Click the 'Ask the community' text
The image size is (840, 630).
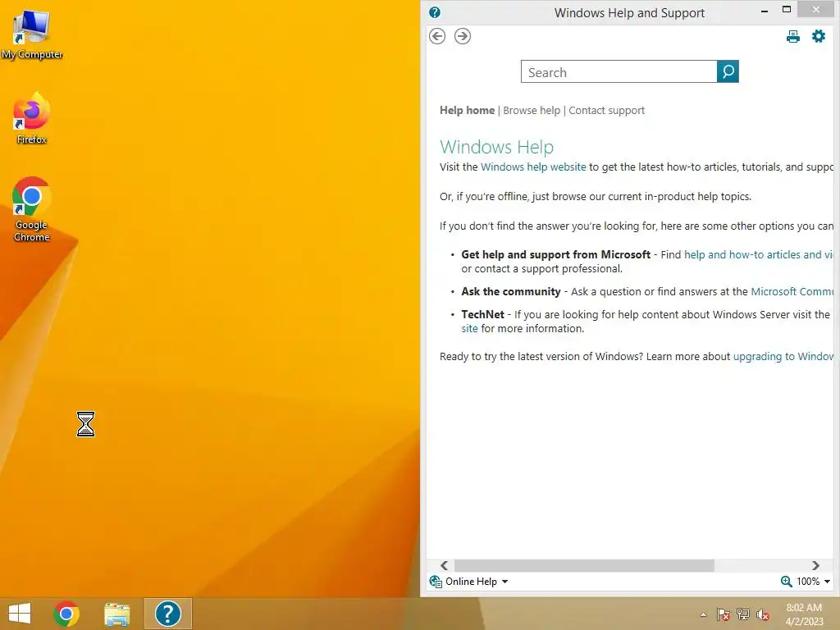click(510, 292)
